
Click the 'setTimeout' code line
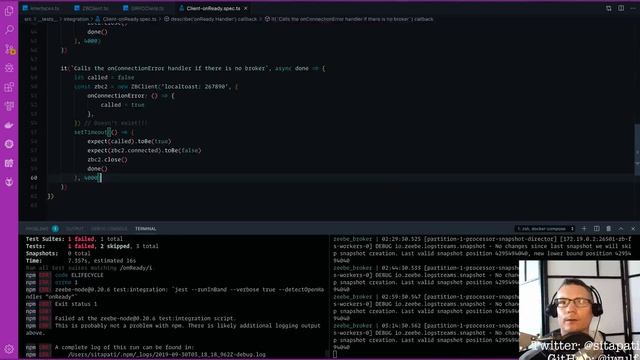pyautogui.click(x=104, y=132)
